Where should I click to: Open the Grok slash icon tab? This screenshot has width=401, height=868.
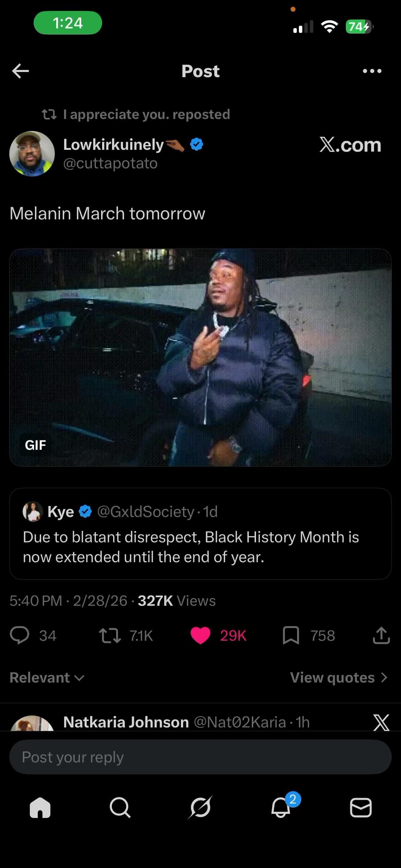(200, 808)
